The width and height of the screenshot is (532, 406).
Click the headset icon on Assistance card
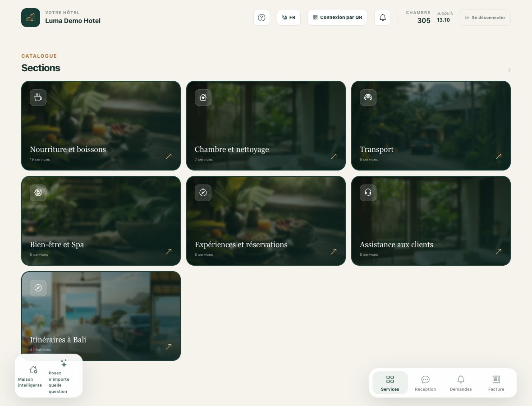click(368, 193)
